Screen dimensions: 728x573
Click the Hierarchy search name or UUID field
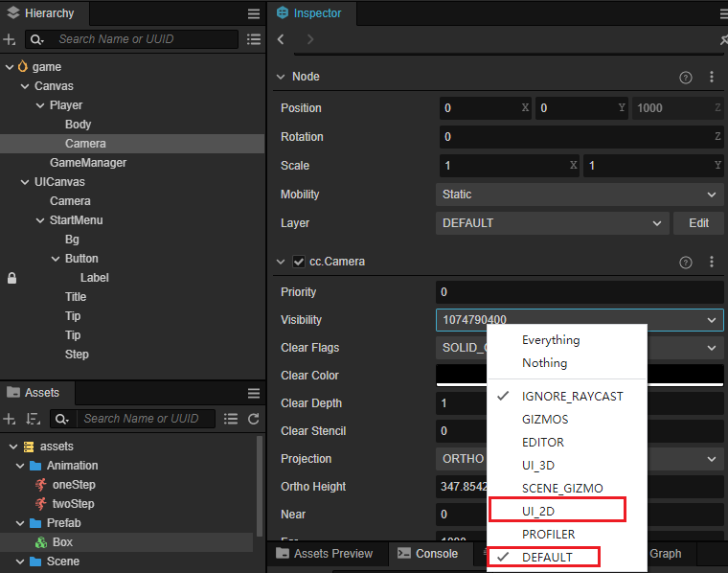point(144,39)
